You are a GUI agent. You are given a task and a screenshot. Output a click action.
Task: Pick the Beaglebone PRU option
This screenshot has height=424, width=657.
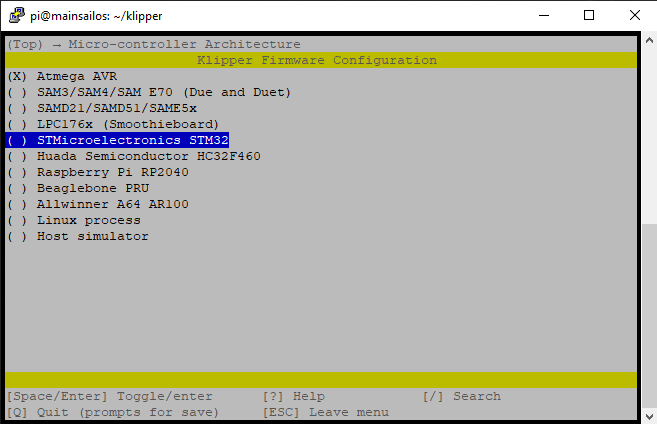(78, 188)
